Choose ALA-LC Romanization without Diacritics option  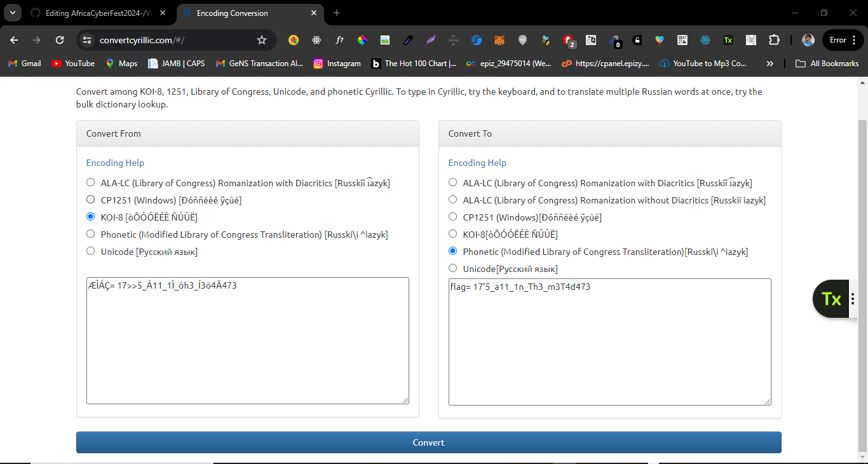point(452,200)
